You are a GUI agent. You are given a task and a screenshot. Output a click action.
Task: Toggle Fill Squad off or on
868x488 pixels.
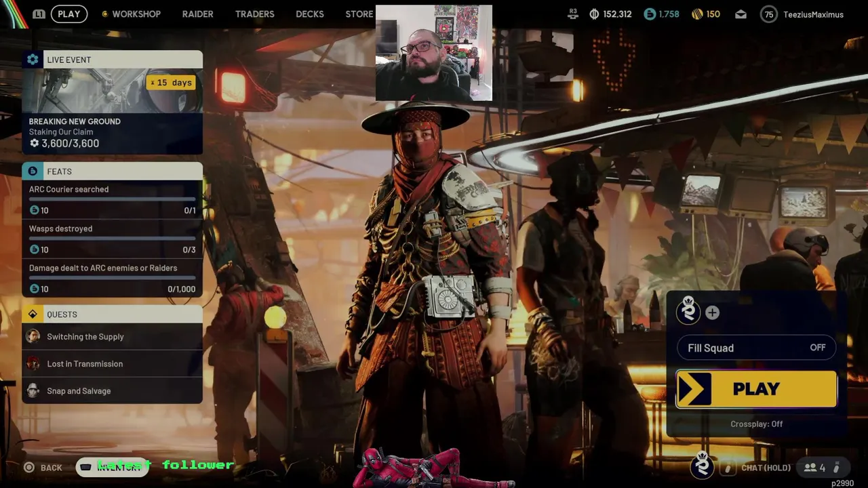pyautogui.click(x=756, y=348)
